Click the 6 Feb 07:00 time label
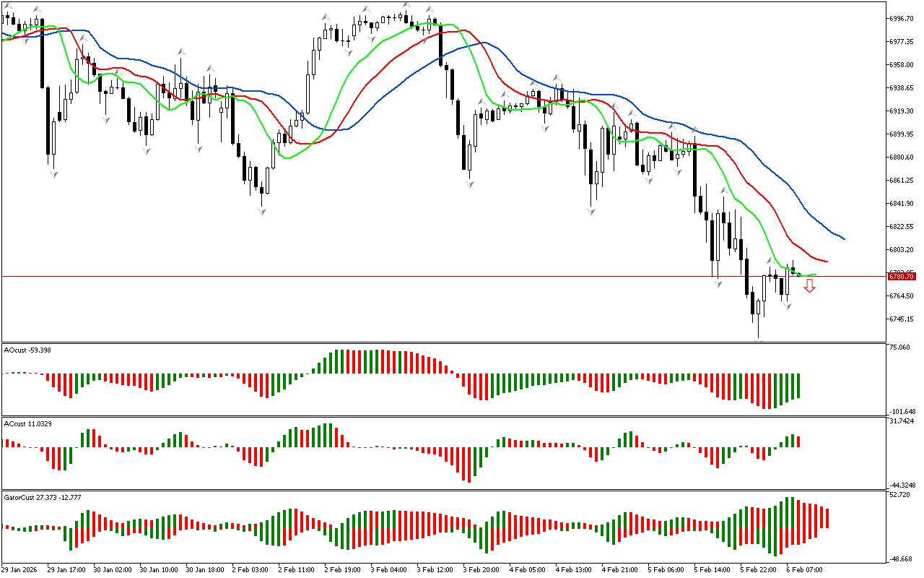The image size is (924, 578). (x=804, y=570)
